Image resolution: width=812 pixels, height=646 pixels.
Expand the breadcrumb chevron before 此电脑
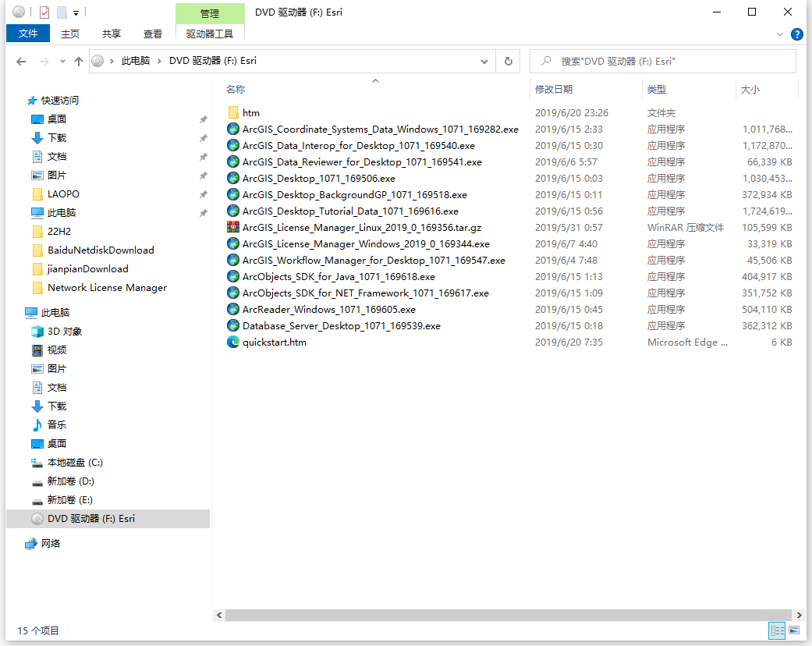tap(112, 61)
